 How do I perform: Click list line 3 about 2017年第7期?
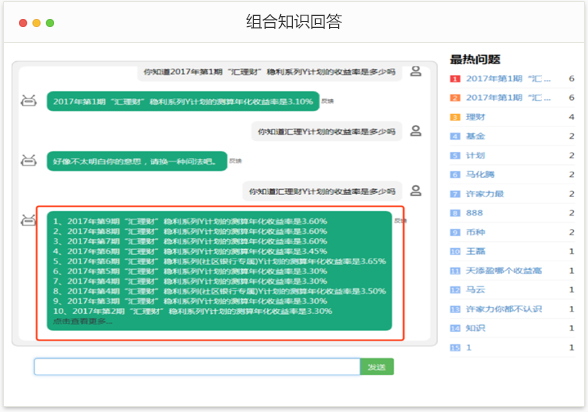tap(190, 241)
